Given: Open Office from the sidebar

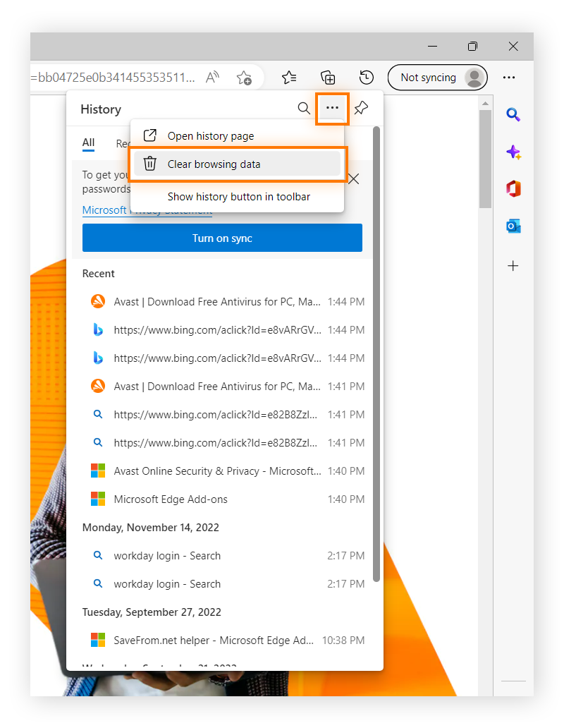Looking at the screenshot, I should [x=513, y=188].
